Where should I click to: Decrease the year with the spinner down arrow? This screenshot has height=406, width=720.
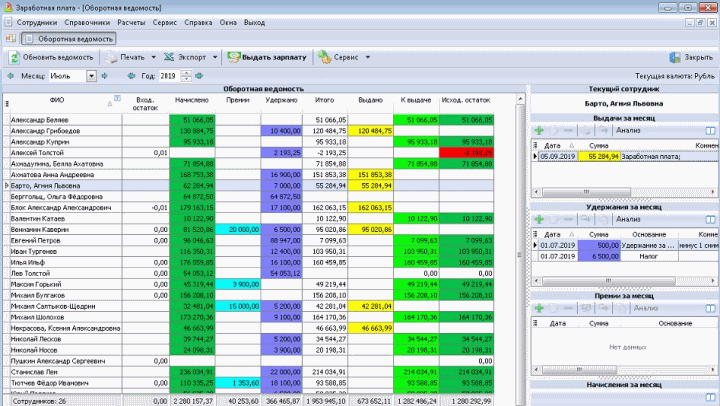pos(186,79)
